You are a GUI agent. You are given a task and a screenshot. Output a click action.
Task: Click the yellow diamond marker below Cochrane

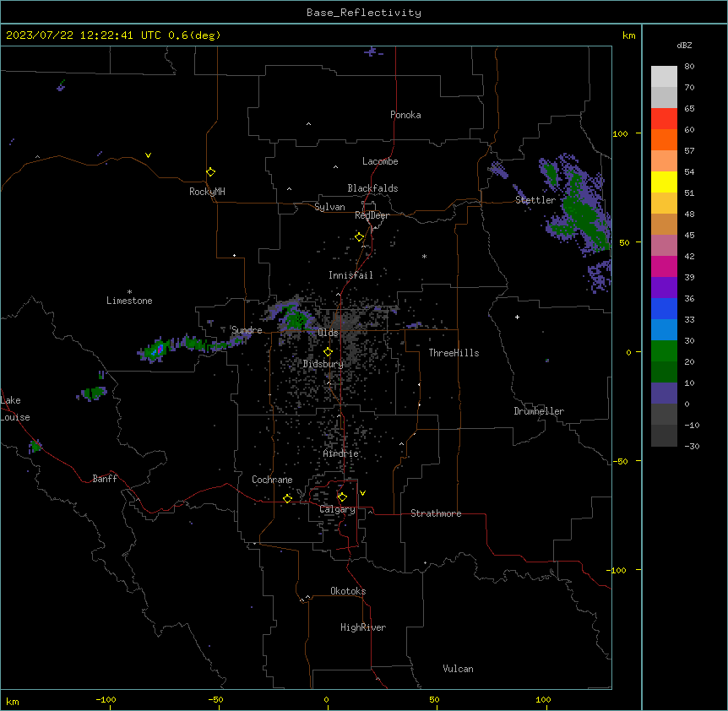(287, 498)
